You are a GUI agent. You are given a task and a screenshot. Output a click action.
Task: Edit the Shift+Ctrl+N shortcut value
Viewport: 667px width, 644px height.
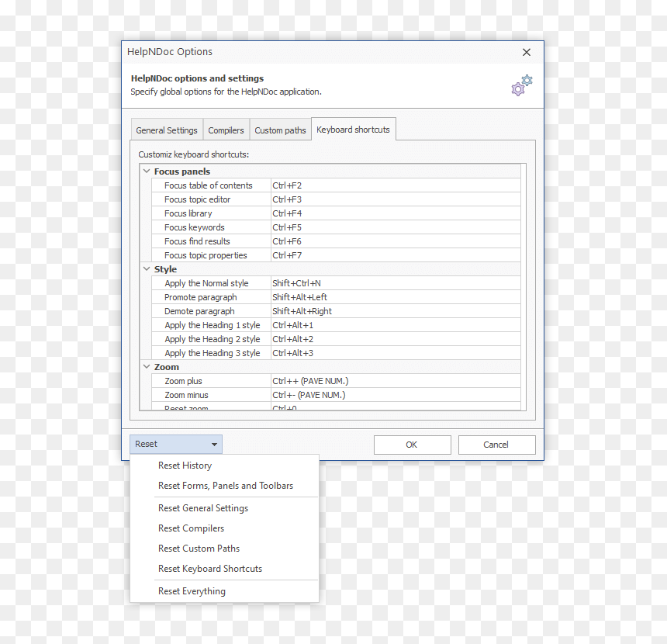[396, 283]
